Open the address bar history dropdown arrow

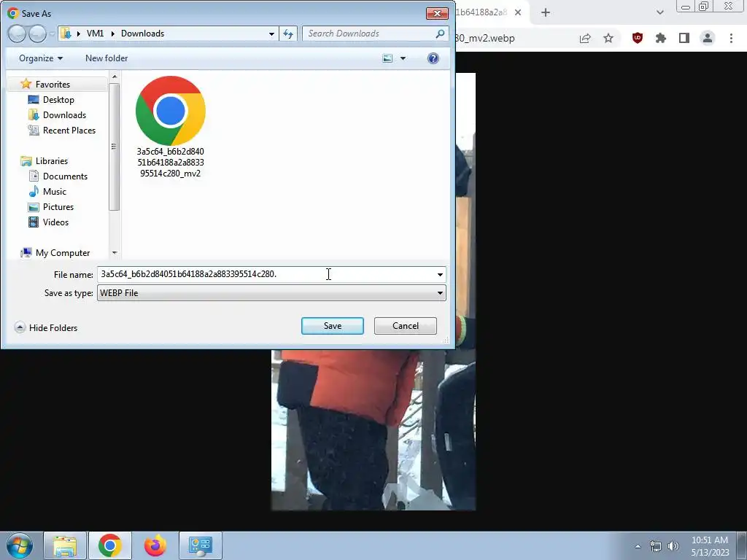click(271, 34)
